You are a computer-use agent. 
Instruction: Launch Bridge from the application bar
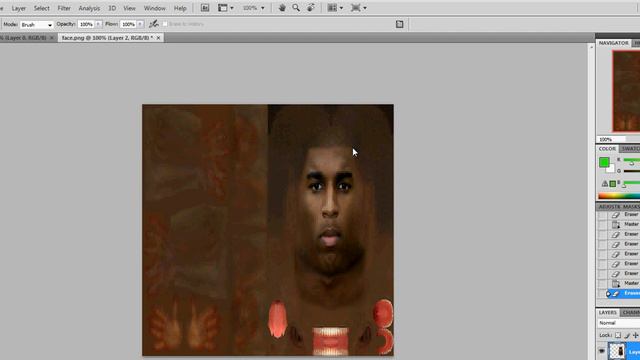click(x=205, y=8)
